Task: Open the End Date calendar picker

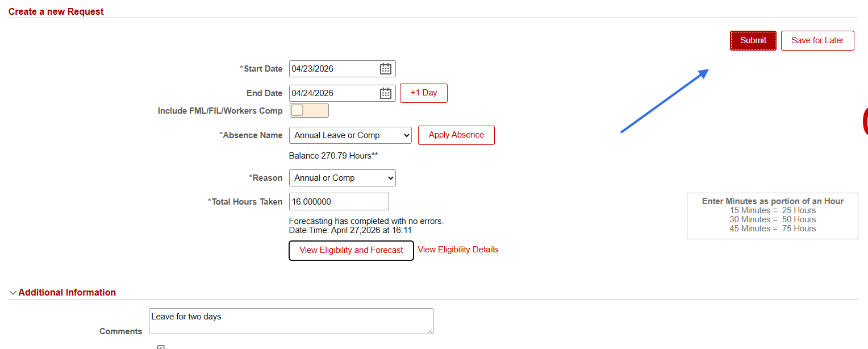Action: click(x=386, y=93)
